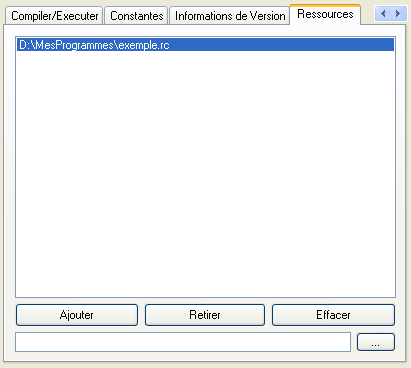
Task: Open the Constantes tab
Action: click(x=136, y=16)
